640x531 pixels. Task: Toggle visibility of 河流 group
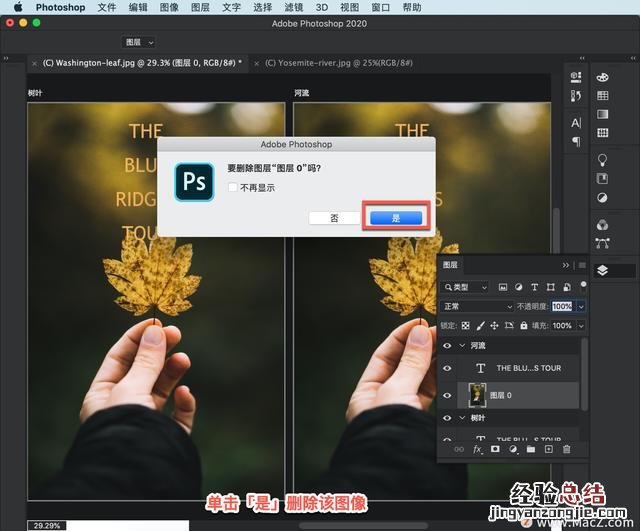(447, 346)
